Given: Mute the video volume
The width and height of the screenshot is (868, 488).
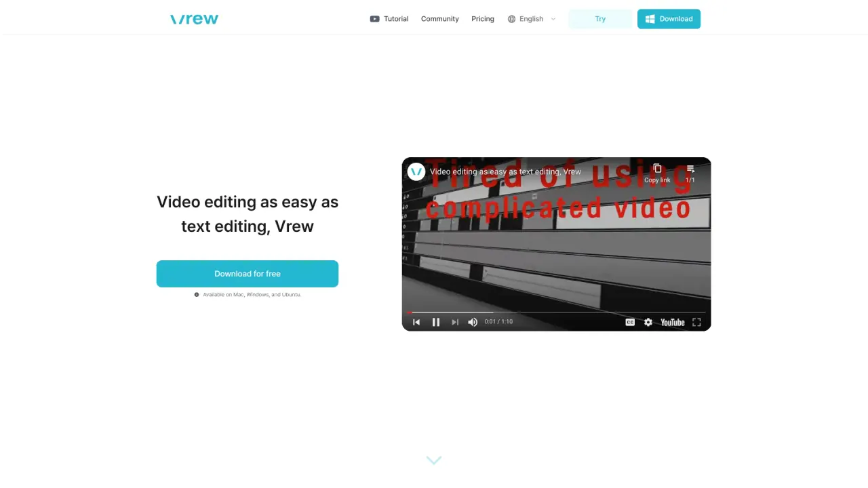Looking at the screenshot, I should [x=473, y=323].
